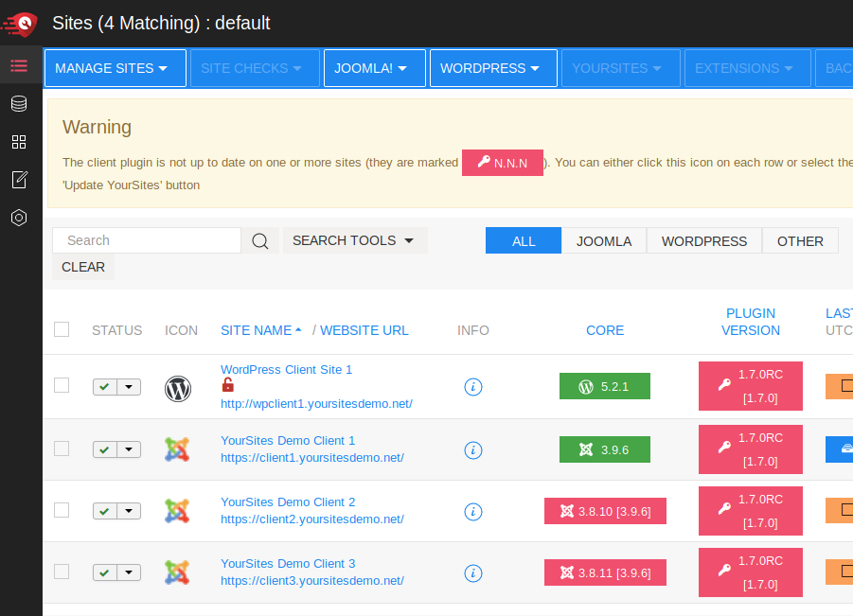Click the Joomla logo for YourSites Demo Client 1
Viewport: 853px width, 616px height.
tap(177, 449)
